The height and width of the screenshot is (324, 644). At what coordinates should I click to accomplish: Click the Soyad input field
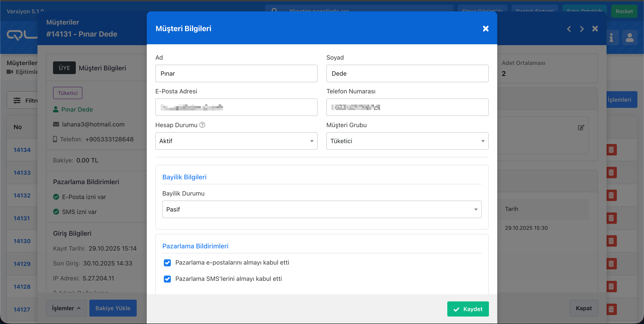coord(407,74)
